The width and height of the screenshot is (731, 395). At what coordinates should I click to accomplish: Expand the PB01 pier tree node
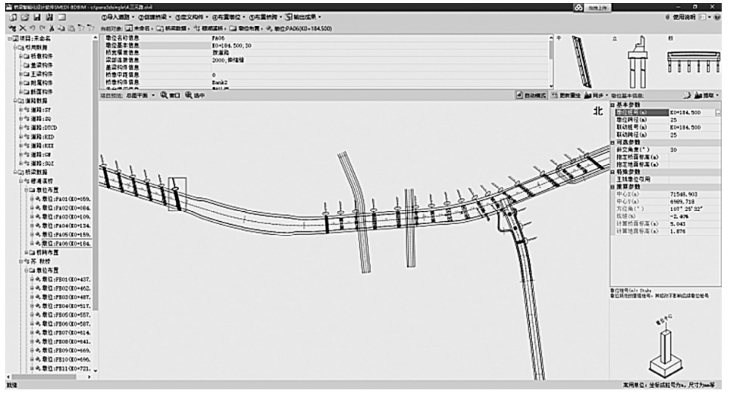(32, 279)
